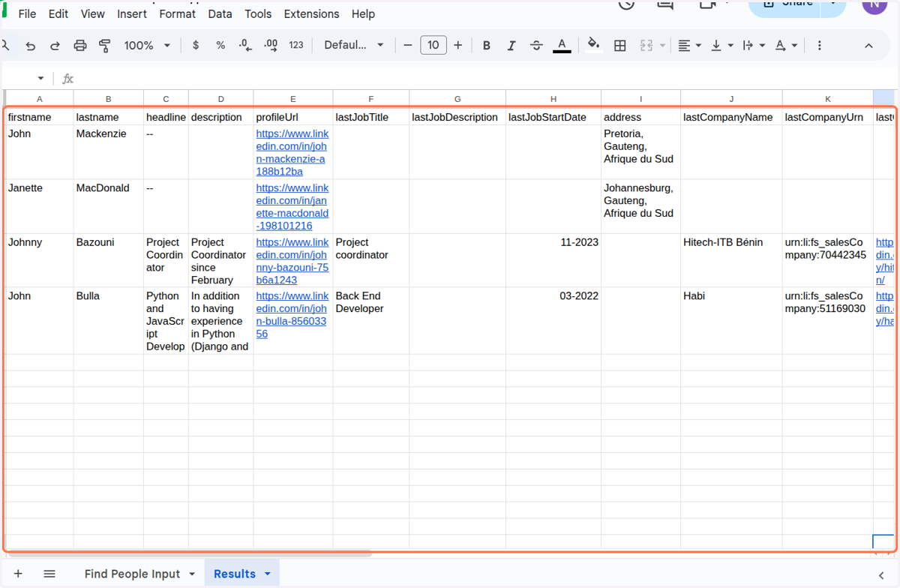Open Janette MacDonald's LinkedIn profile link
This screenshot has height=588, width=900.
292,206
